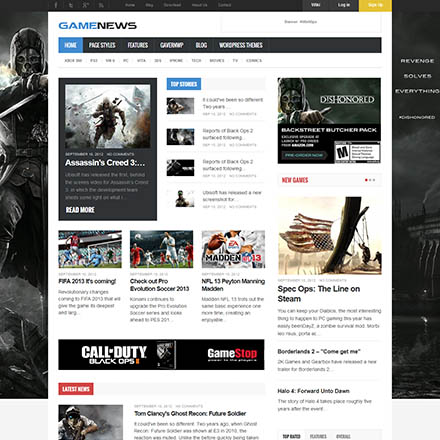
Task: Select the TECH category
Action: 196,61
